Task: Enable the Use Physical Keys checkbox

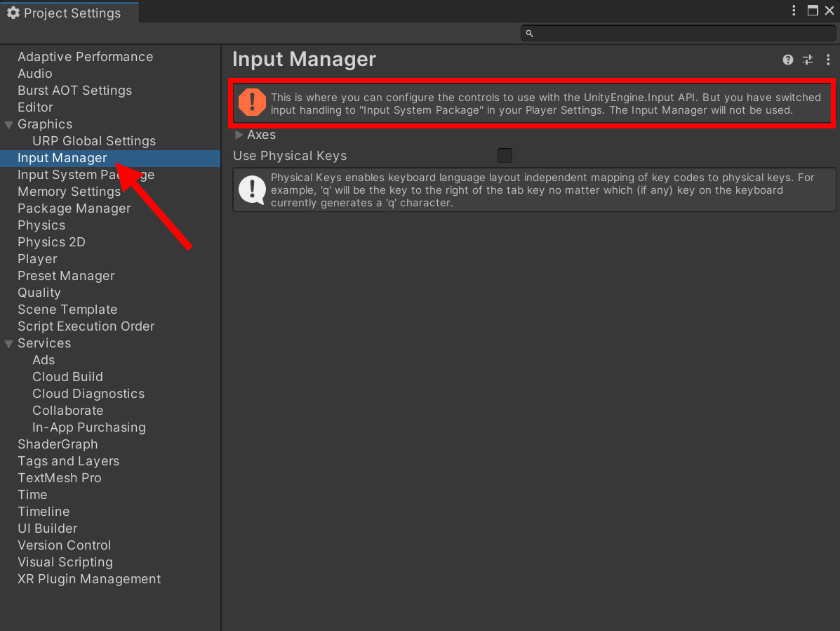Action: pyautogui.click(x=505, y=155)
